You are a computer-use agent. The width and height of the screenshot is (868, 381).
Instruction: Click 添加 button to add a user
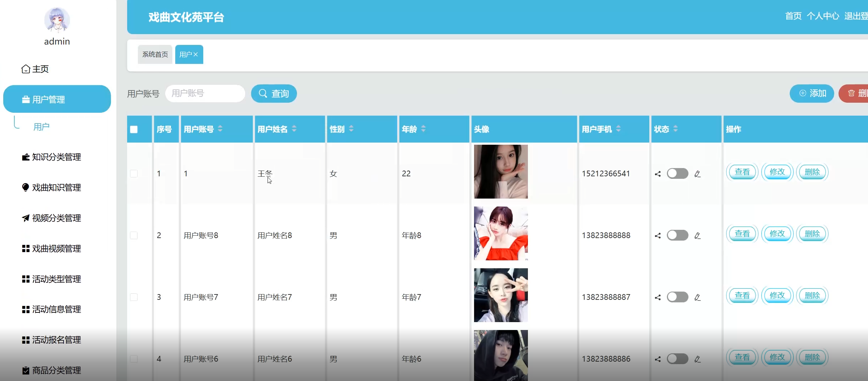click(812, 93)
